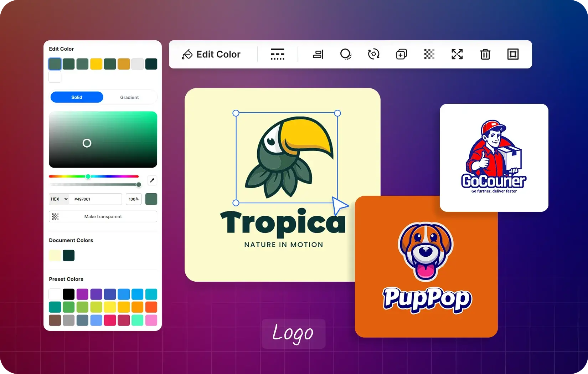Viewport: 588px width, 374px height.
Task: Pick a color with the eyedropper tool
Action: (x=152, y=180)
